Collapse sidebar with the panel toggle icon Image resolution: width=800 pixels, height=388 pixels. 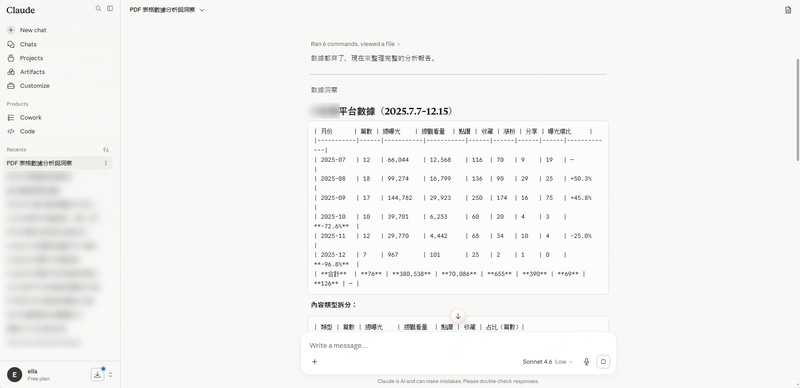pyautogui.click(x=110, y=9)
